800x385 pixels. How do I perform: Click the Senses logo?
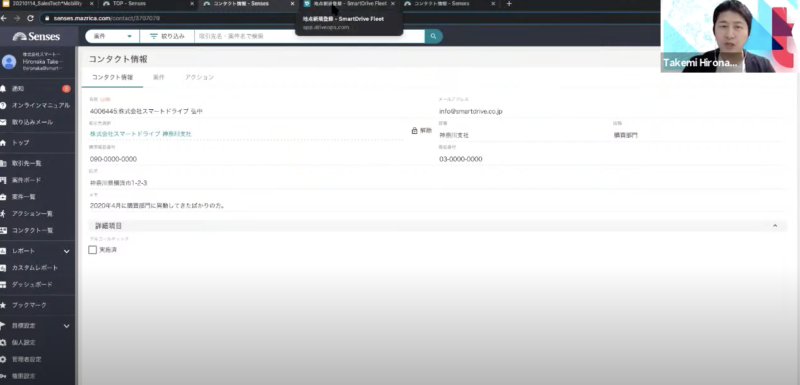click(37, 37)
